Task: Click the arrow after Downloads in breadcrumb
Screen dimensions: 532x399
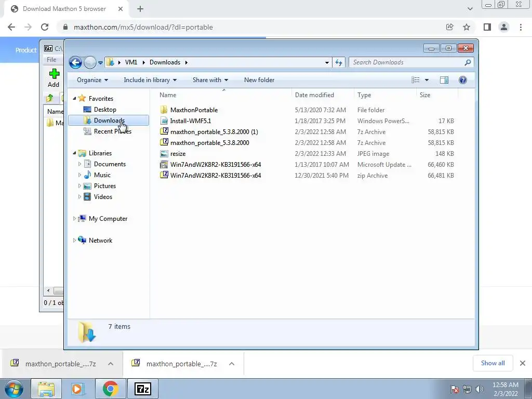Action: [187, 62]
